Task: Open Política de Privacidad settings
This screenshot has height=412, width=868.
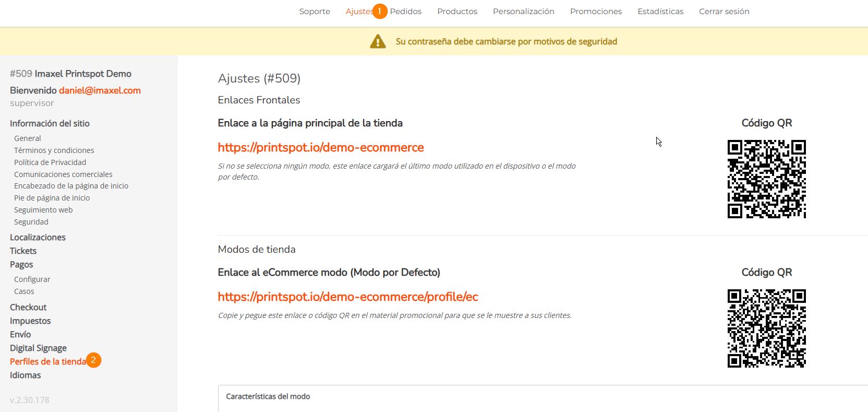Action: pyautogui.click(x=50, y=162)
